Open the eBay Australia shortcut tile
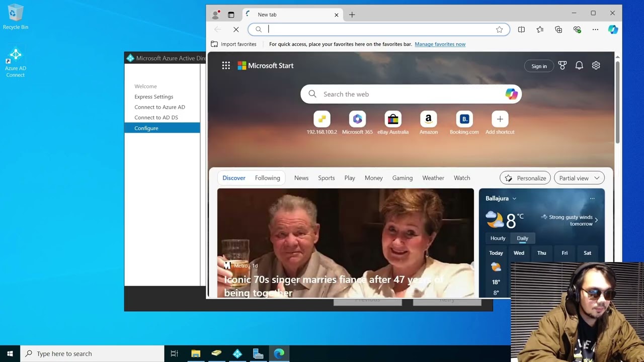 [393, 123]
